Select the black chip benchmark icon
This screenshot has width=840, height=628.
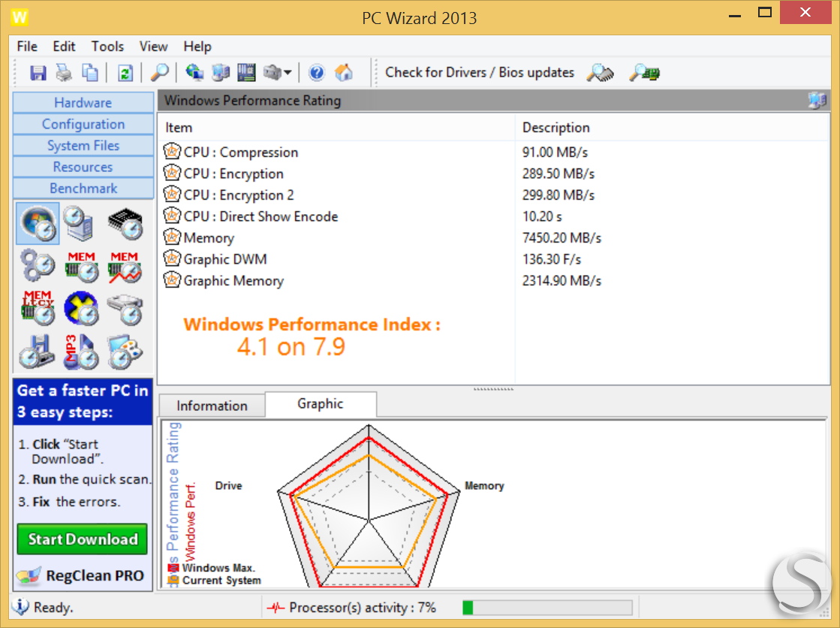[125, 224]
